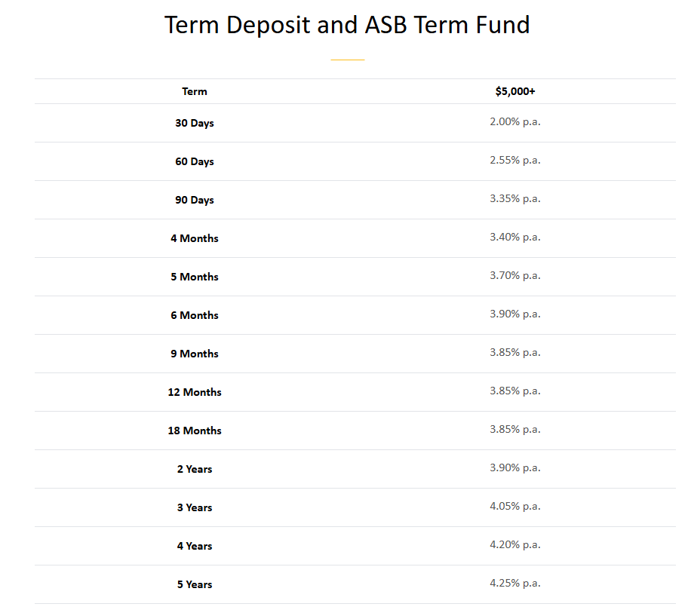This screenshot has height=616, width=691.
Task: Click the 2.00% p.a. rate value
Action: click(x=515, y=122)
